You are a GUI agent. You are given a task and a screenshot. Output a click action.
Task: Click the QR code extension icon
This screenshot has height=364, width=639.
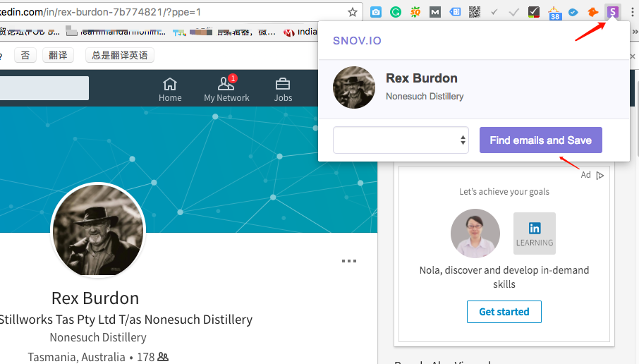click(475, 12)
